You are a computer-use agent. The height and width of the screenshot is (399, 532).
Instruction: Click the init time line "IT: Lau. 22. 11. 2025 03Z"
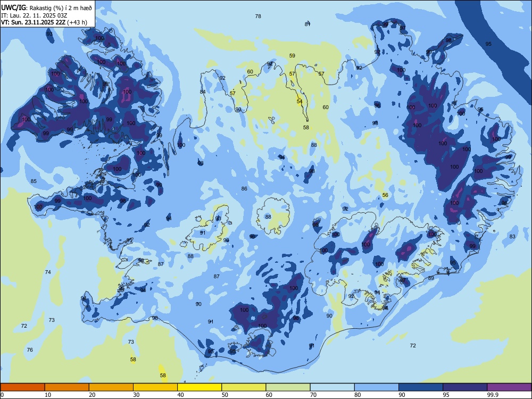[x=34, y=15]
